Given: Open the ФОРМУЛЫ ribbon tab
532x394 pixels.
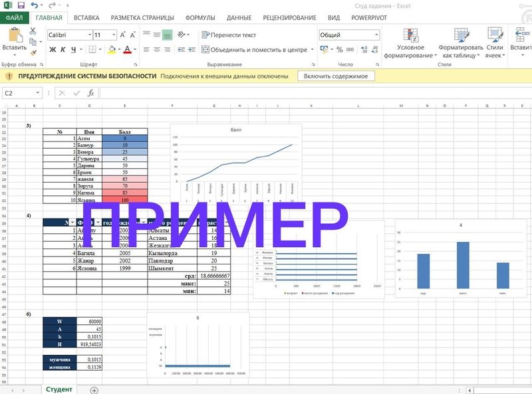Looking at the screenshot, I should (203, 18).
